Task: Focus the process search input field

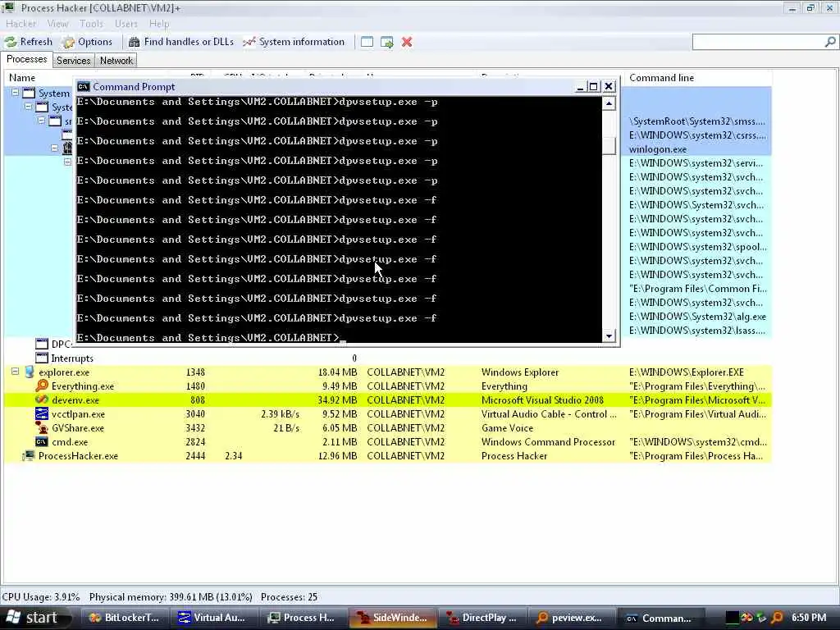Action: coord(758,42)
